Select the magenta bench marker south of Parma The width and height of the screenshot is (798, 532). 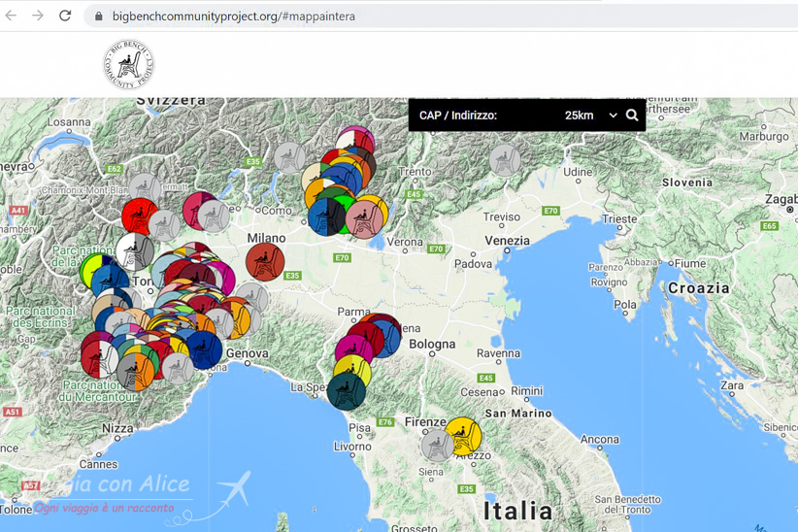352,349
